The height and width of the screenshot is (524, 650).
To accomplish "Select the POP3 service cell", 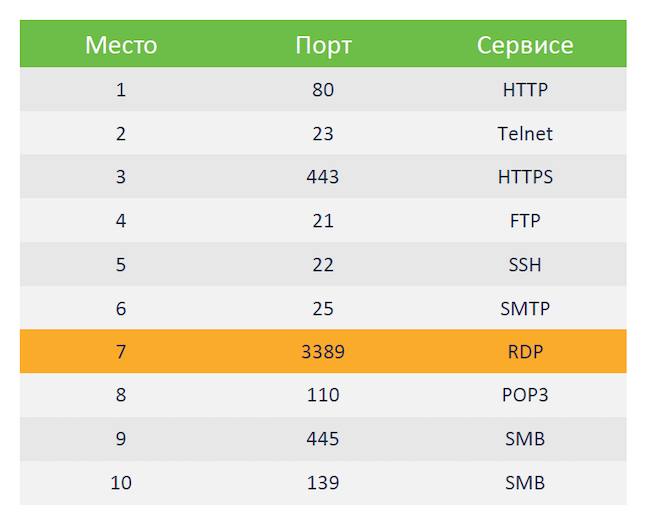I will point(525,395).
